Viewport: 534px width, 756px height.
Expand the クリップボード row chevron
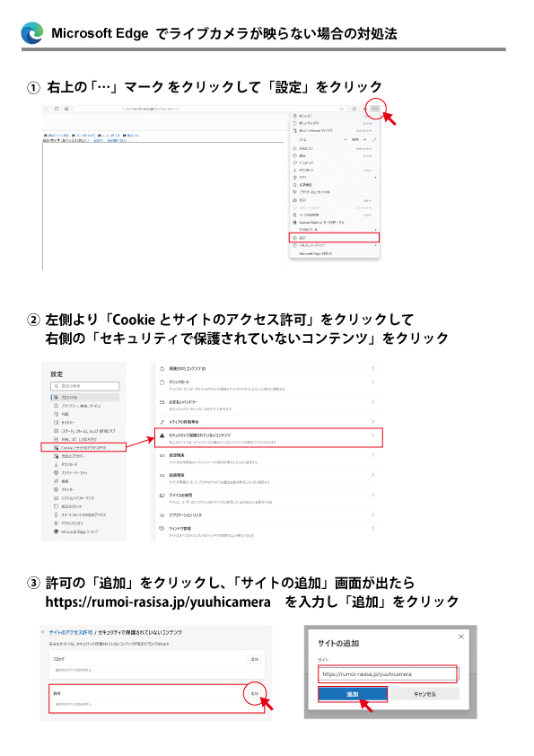(373, 382)
